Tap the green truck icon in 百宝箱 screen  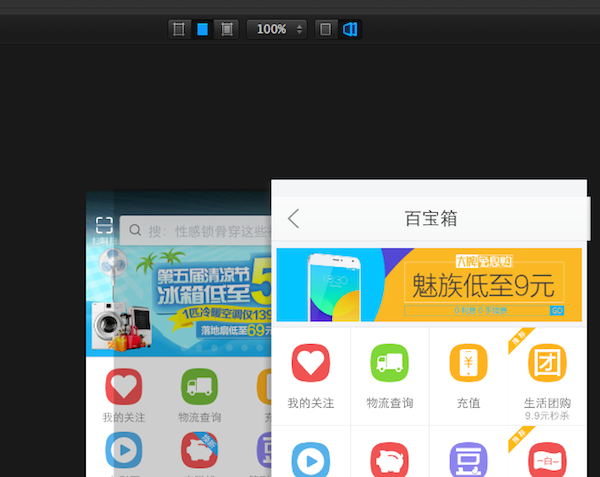tap(390, 363)
